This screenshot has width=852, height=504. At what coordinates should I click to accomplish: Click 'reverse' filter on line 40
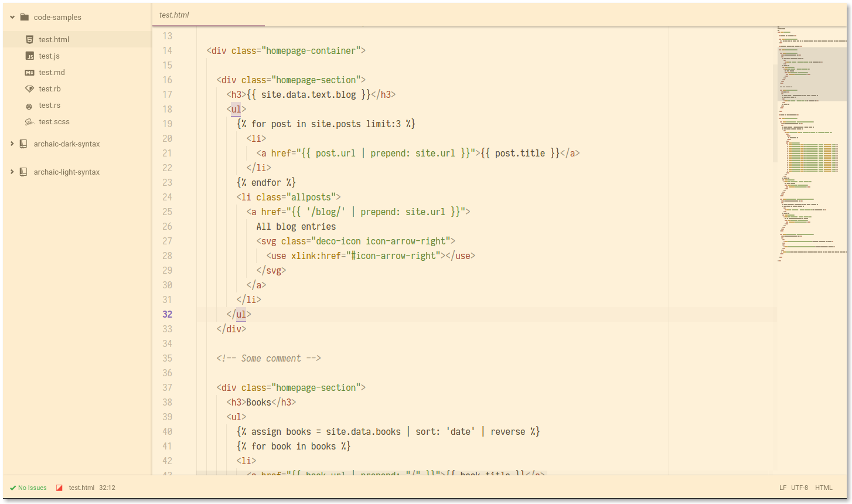[x=507, y=431]
